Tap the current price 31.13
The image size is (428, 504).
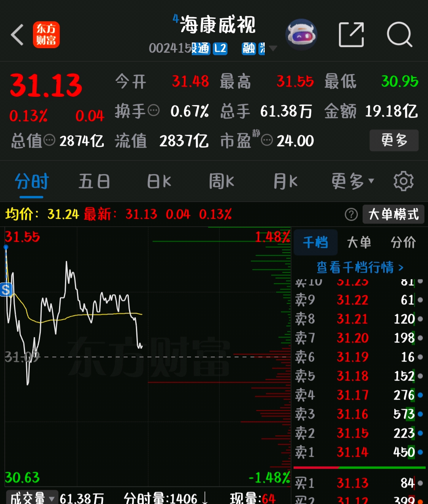[46, 86]
